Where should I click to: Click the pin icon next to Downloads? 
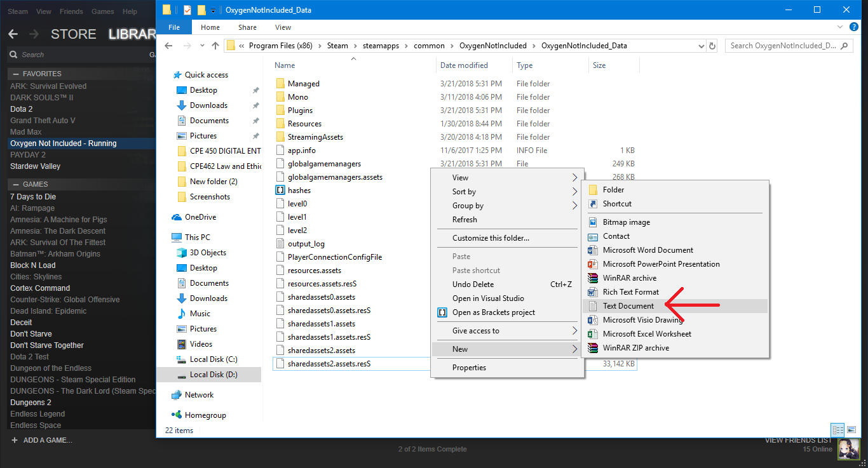coord(255,105)
